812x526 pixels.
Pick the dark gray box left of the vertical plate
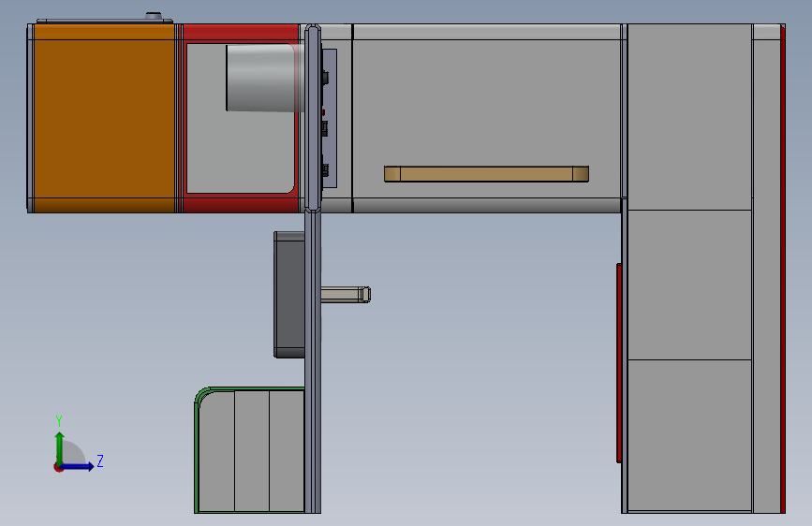pos(289,295)
